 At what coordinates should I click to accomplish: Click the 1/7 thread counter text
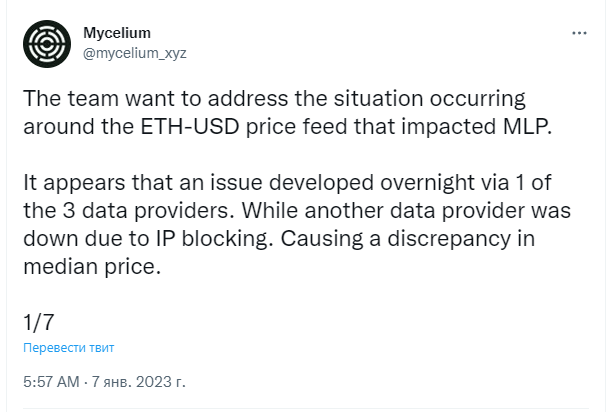click(x=39, y=323)
